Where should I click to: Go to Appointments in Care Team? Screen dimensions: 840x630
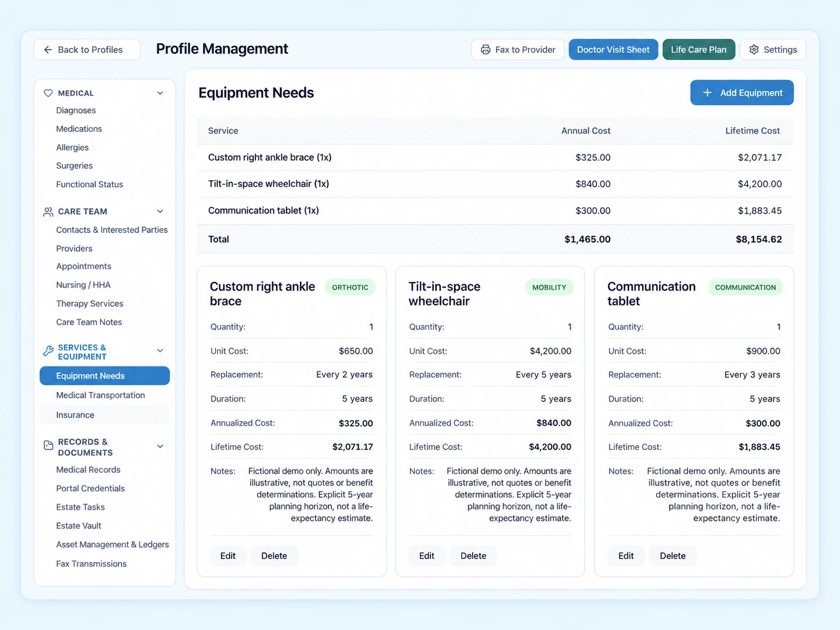pyautogui.click(x=84, y=266)
